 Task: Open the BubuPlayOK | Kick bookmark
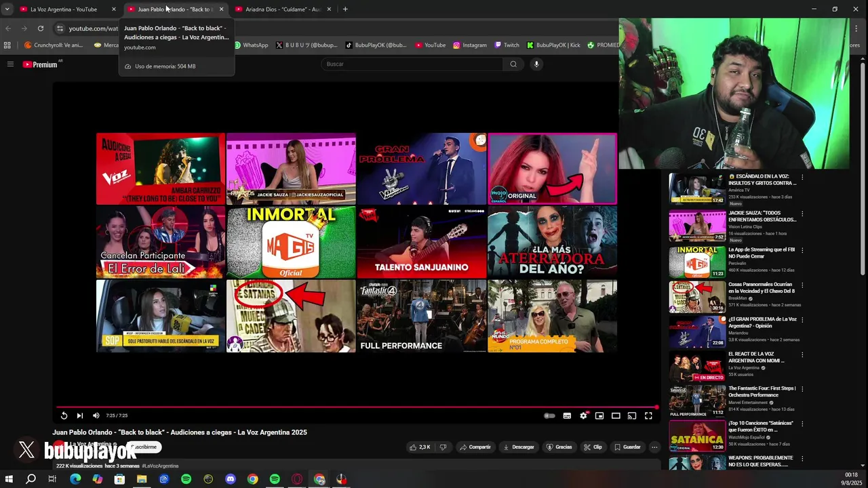click(x=553, y=45)
